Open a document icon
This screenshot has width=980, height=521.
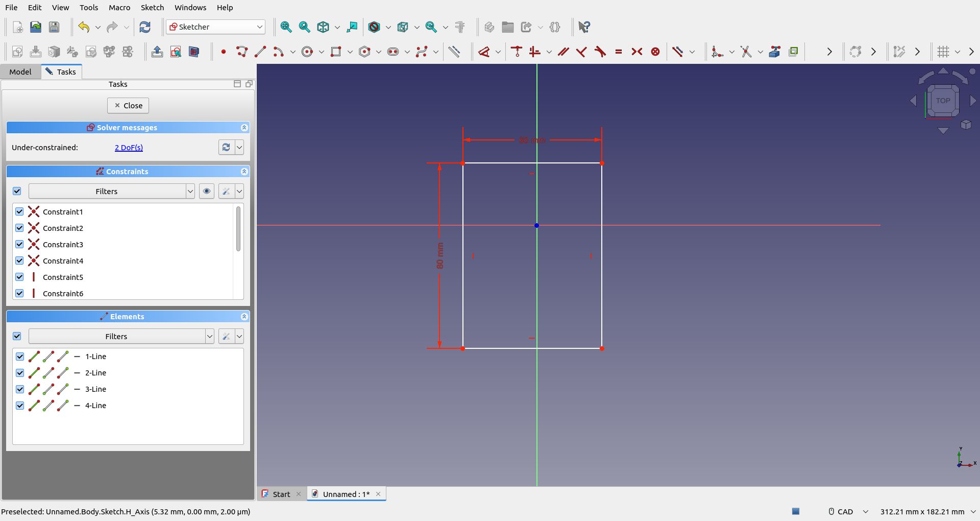click(36, 27)
